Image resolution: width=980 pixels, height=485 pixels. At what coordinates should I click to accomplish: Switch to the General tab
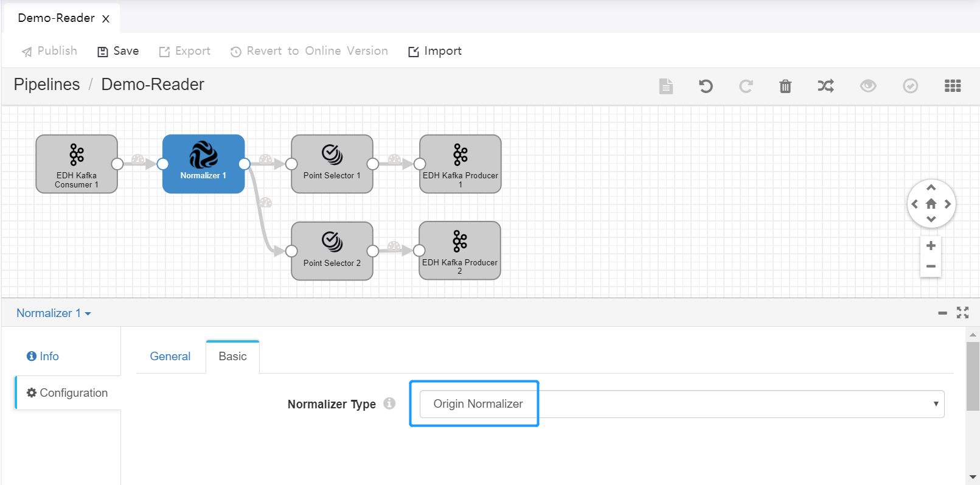[170, 357]
